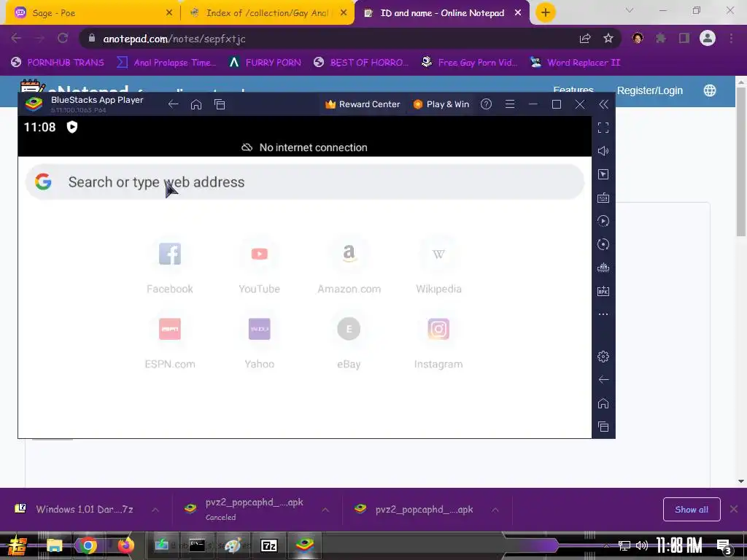This screenshot has height=560, width=747.
Task: Open Chrome from taskbar
Action: point(88,545)
